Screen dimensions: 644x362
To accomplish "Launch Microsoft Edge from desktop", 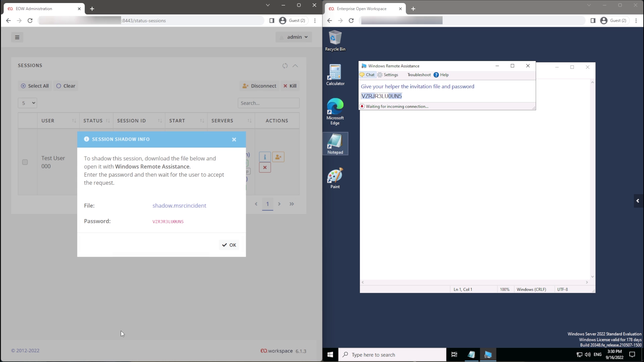I will [x=335, y=112].
